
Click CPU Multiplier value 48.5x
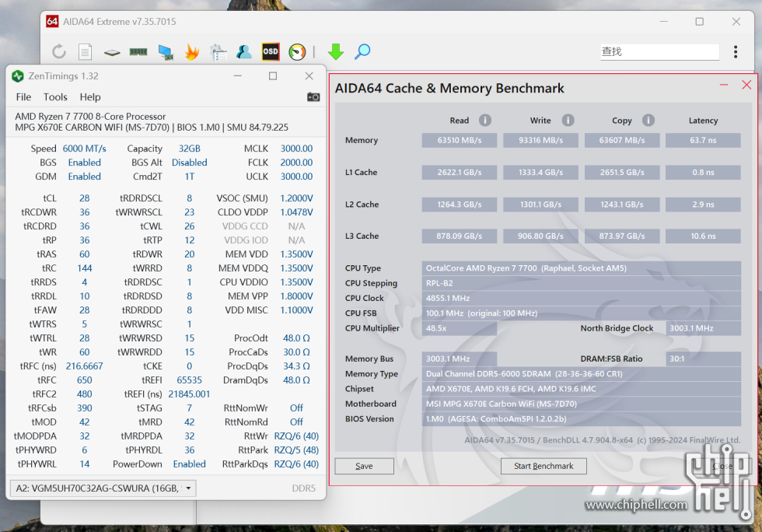pyautogui.click(x=460, y=328)
